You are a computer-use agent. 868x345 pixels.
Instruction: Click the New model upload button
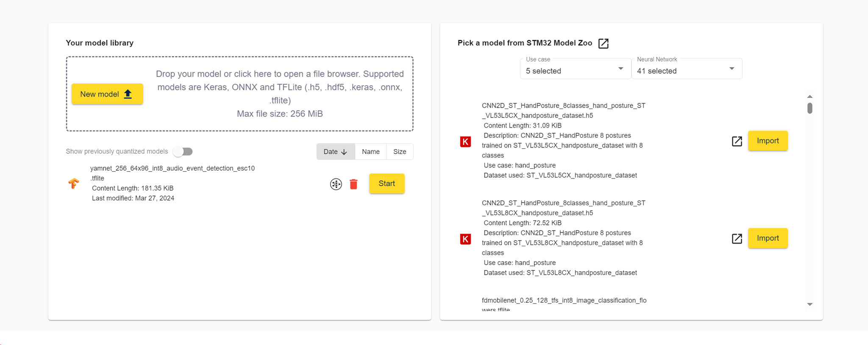pyautogui.click(x=107, y=94)
